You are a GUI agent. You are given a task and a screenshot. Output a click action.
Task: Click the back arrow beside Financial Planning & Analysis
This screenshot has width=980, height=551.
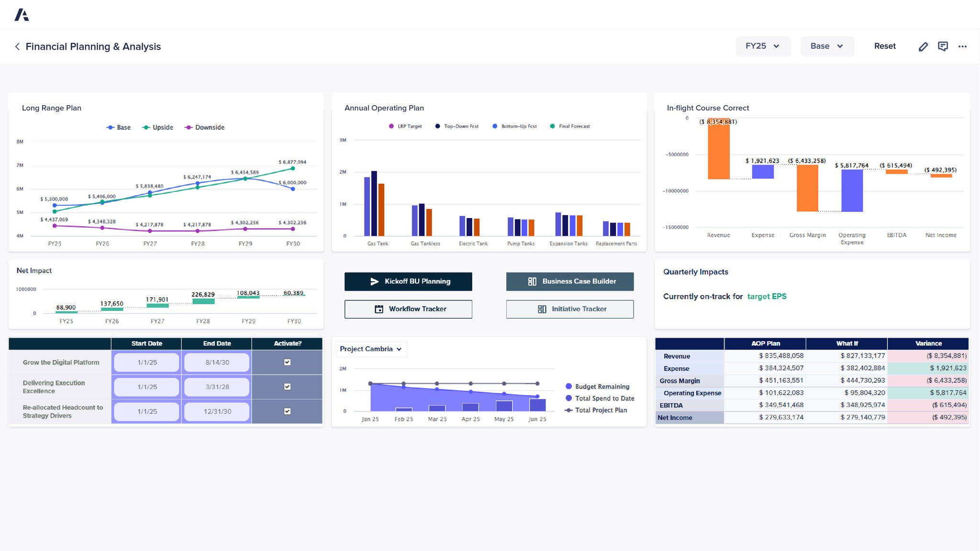click(x=17, y=46)
